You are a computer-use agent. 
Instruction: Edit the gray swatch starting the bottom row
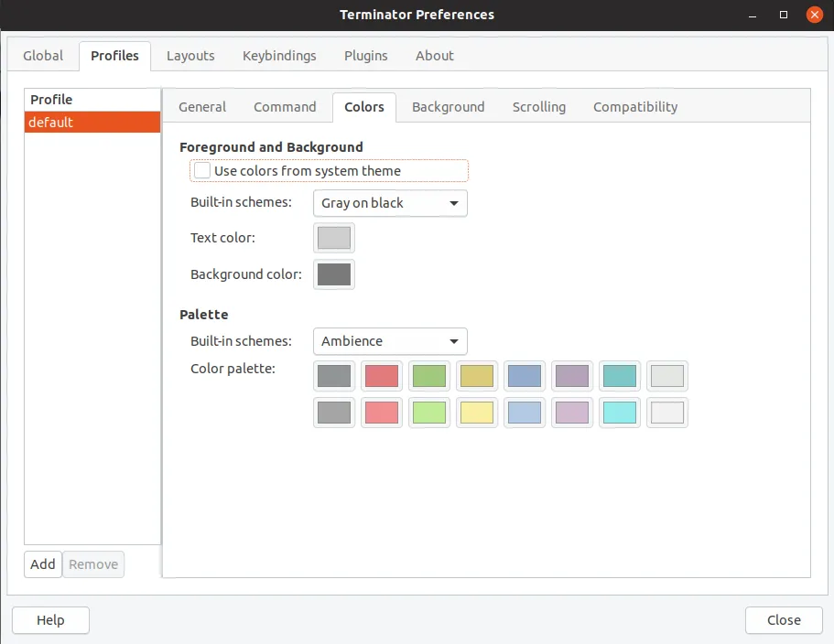(334, 413)
